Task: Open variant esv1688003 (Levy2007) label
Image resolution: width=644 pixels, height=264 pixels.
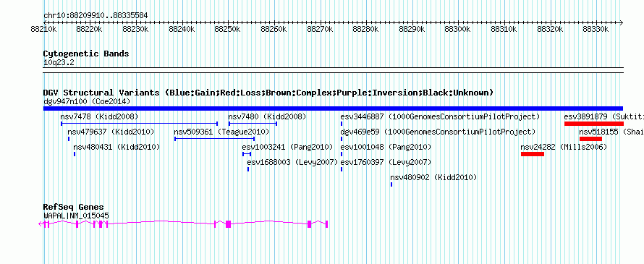Action: point(292,162)
